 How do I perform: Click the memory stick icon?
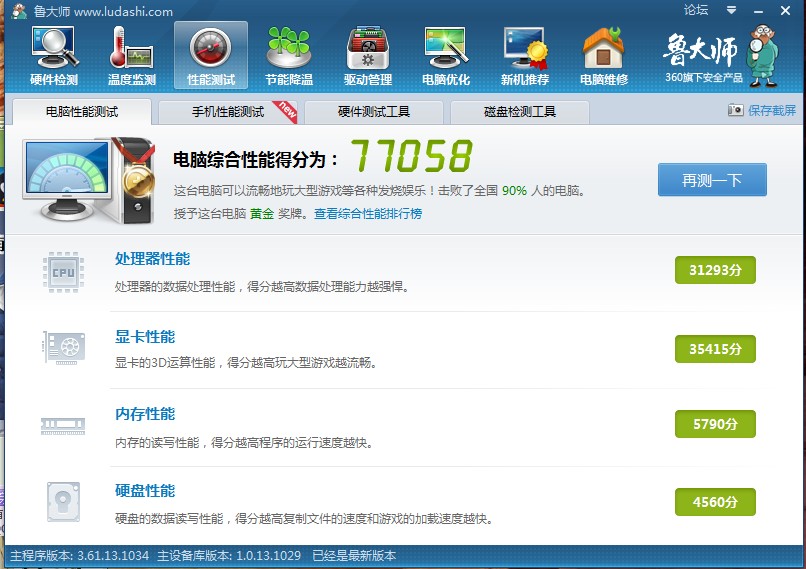point(63,426)
